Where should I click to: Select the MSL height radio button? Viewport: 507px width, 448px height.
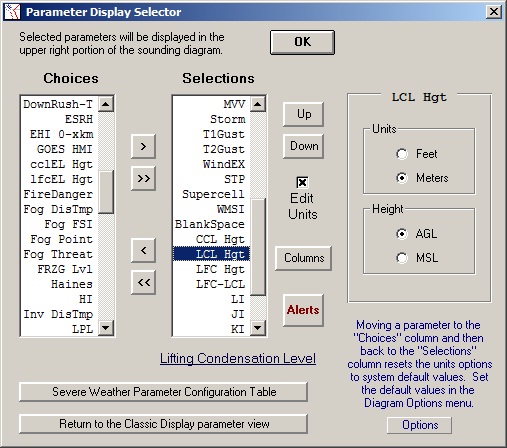point(402,258)
